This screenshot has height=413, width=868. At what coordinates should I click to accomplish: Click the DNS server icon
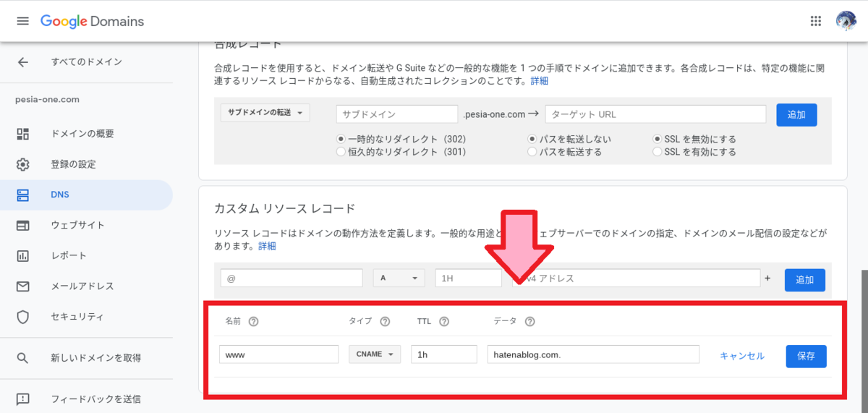click(23, 195)
